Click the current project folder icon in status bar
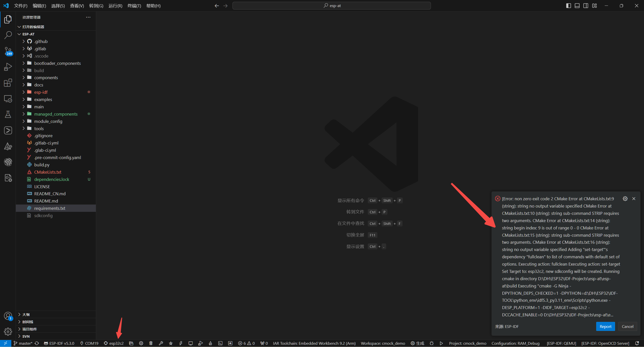The width and height of the screenshot is (644, 347). tap(131, 343)
